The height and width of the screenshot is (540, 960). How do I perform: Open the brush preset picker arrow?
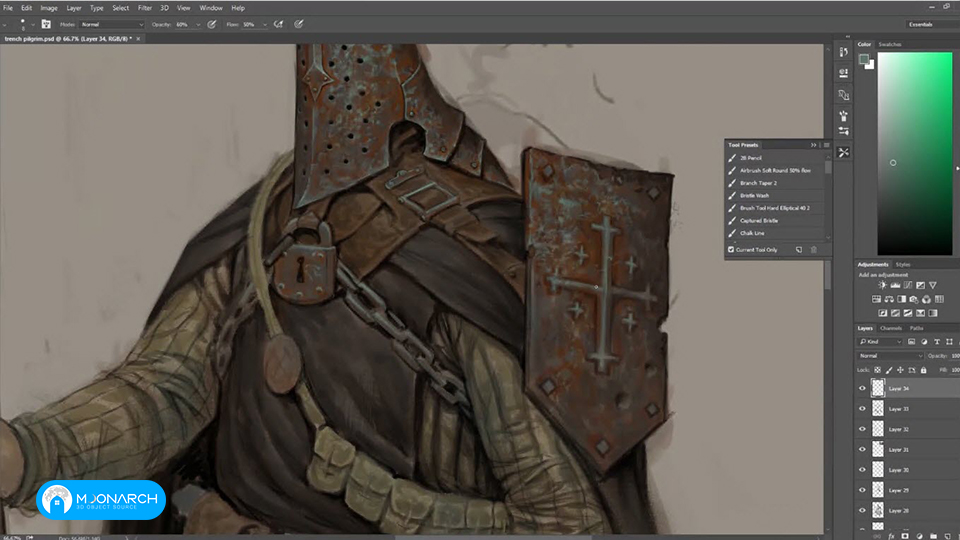pos(33,24)
